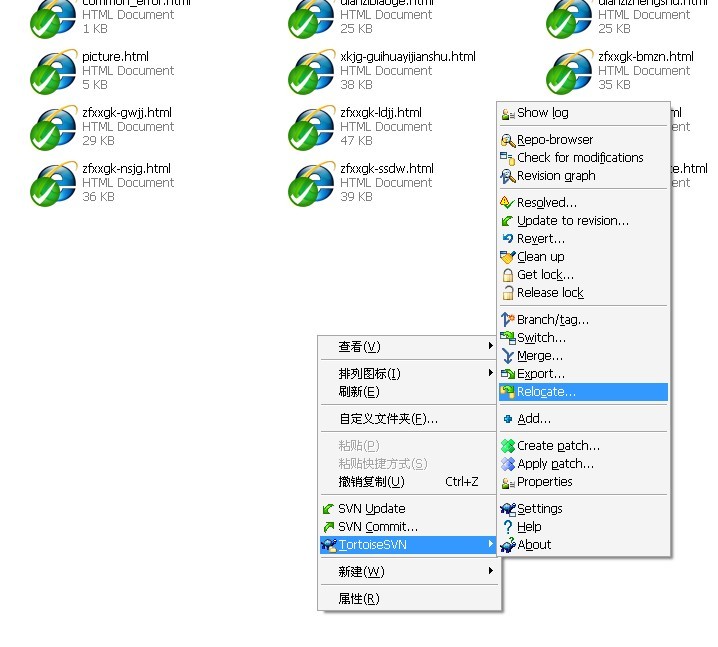The width and height of the screenshot is (718, 647).
Task: Click the file name zfxxgk-nsjg.html
Action: coord(126,169)
